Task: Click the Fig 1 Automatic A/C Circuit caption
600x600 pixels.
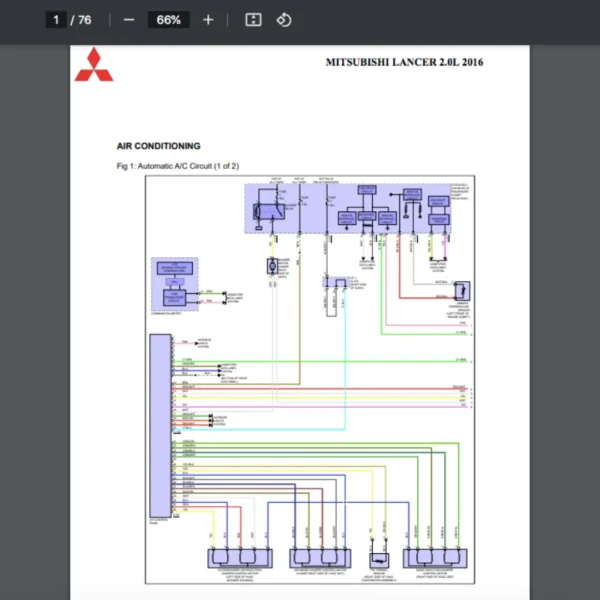Action: (x=177, y=165)
